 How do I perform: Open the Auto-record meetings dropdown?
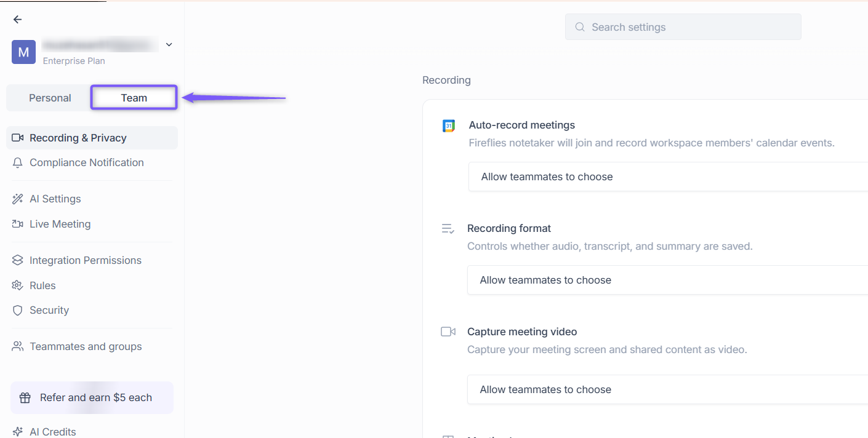tap(668, 177)
